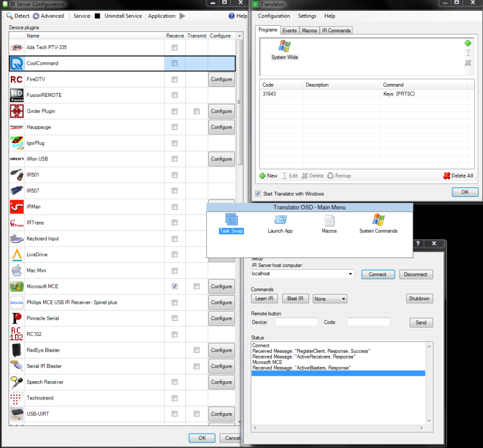This screenshot has height=448, width=483.
Task: Select the Mac Mini apple icon
Action: click(17, 270)
